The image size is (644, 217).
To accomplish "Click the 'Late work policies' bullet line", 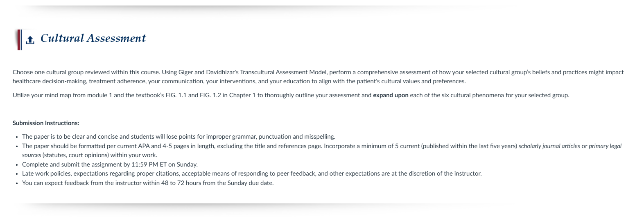I will [252, 174].
